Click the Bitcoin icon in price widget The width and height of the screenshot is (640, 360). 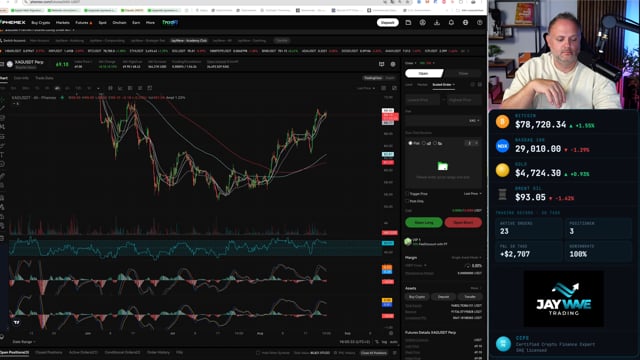pos(502,122)
